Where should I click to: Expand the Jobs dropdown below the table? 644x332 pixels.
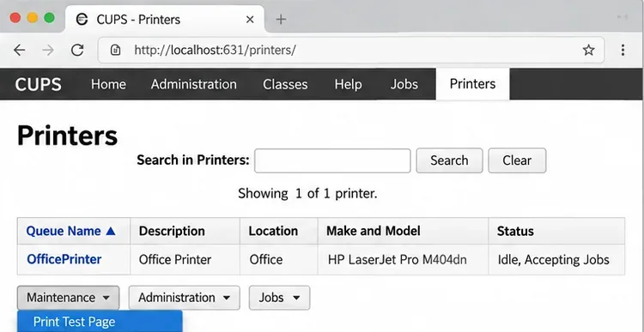coord(279,298)
